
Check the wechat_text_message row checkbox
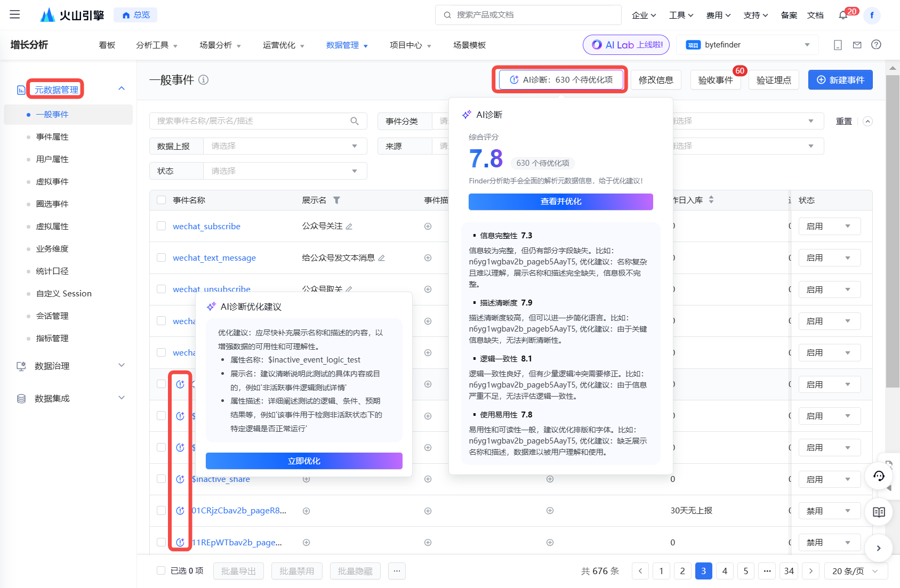click(162, 257)
